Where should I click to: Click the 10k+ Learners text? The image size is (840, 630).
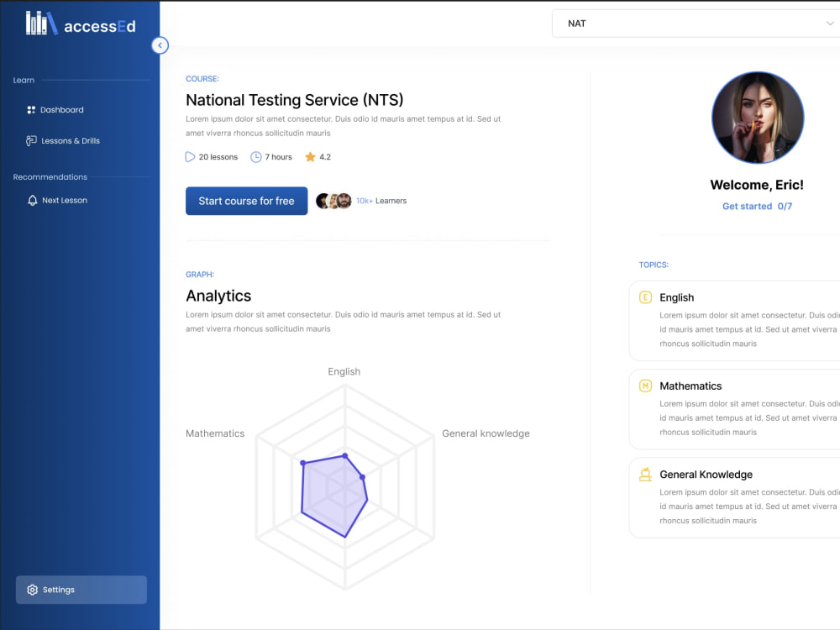coord(381,201)
